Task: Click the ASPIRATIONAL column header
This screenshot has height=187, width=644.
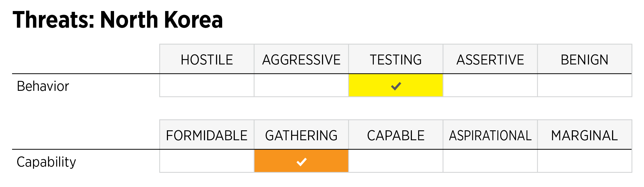Action: (490, 135)
